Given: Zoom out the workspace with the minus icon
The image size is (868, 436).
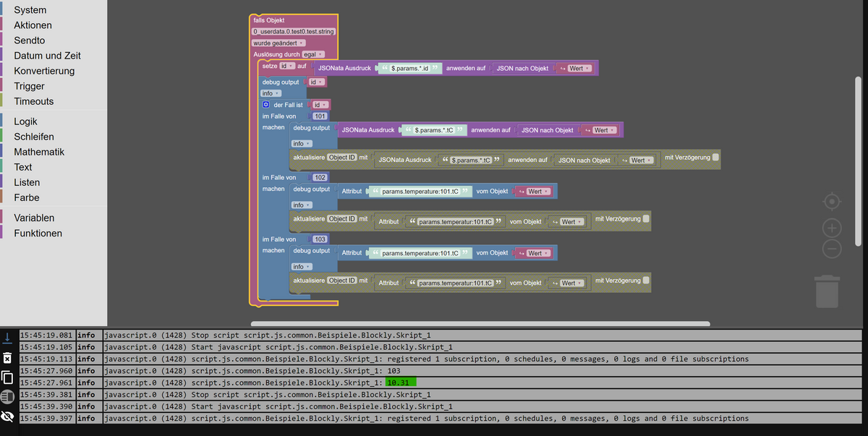Looking at the screenshot, I should click(x=832, y=249).
